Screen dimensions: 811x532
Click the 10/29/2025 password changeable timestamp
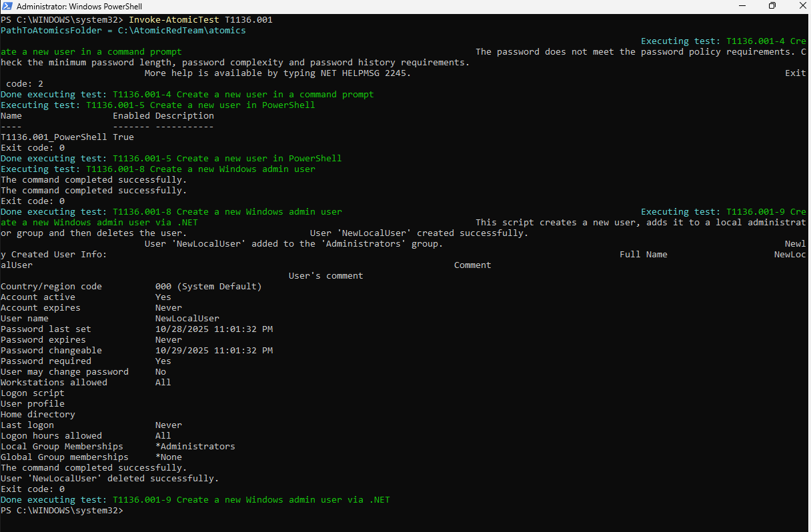coord(213,351)
